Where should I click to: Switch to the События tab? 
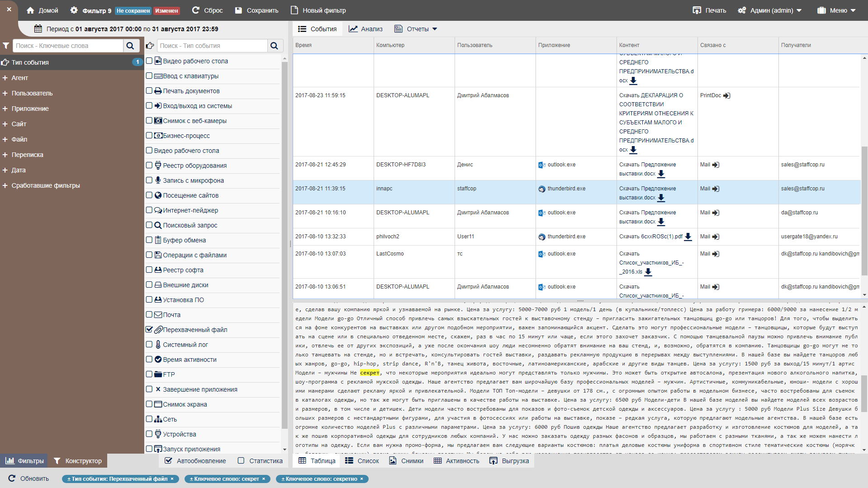318,29
